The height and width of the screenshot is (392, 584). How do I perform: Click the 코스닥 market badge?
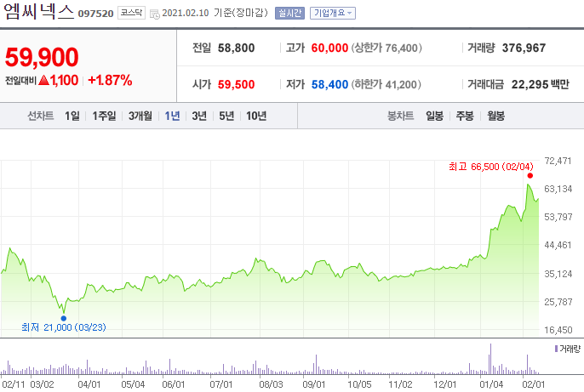click(x=131, y=13)
